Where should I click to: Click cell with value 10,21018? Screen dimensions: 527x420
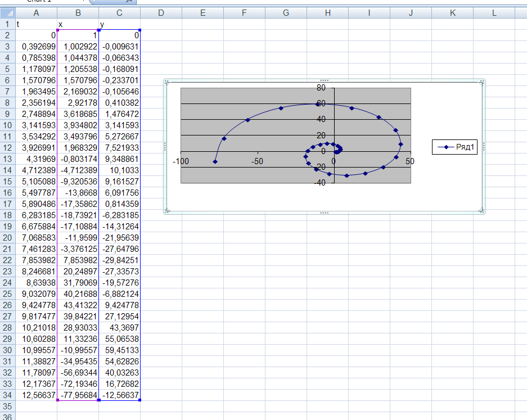(37, 328)
